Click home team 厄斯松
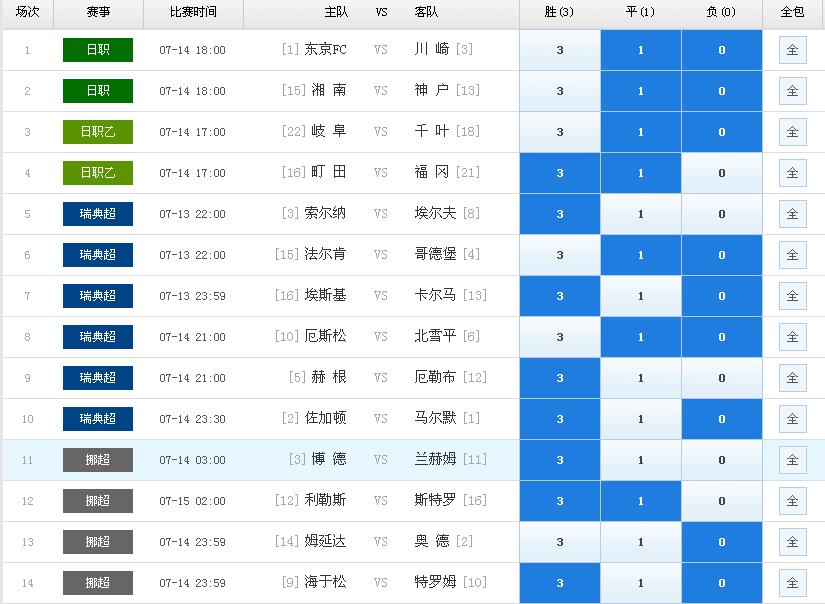 pyautogui.click(x=326, y=336)
